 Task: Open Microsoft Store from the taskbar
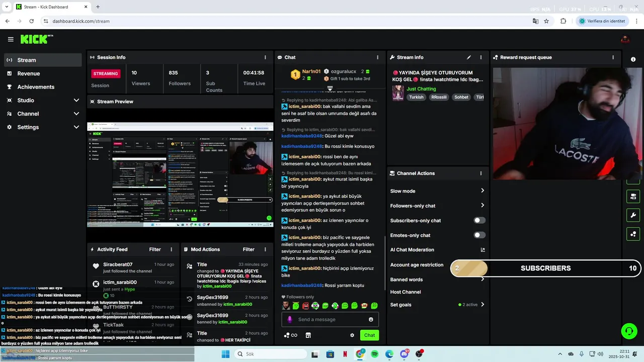pyautogui.click(x=330, y=354)
